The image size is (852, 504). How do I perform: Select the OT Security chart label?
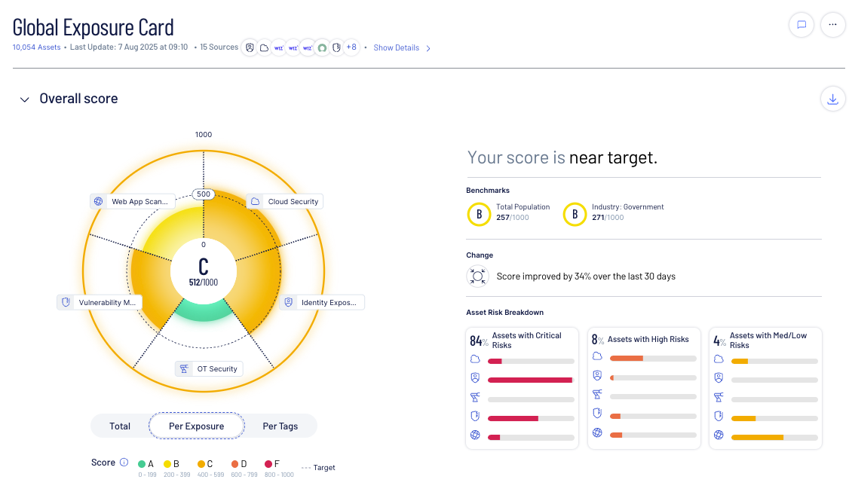pos(209,368)
